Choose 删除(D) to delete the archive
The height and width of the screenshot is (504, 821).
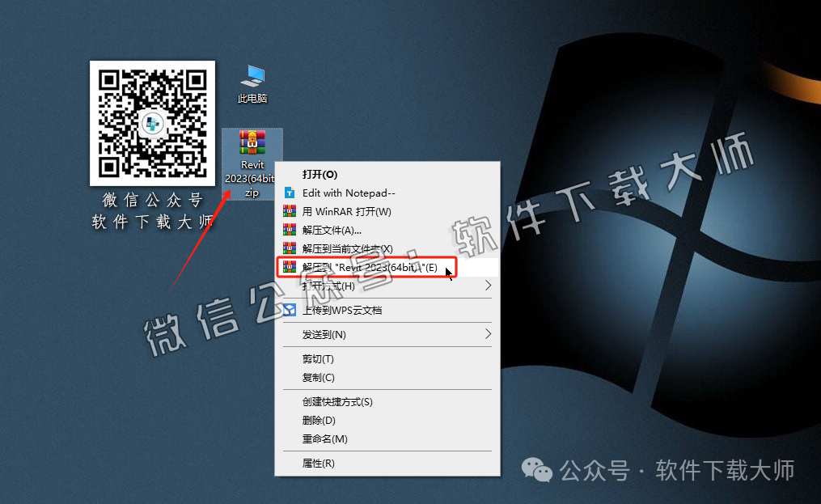(x=317, y=420)
